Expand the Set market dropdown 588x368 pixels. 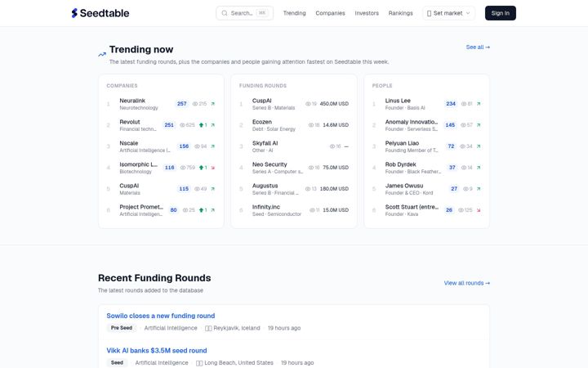point(448,13)
